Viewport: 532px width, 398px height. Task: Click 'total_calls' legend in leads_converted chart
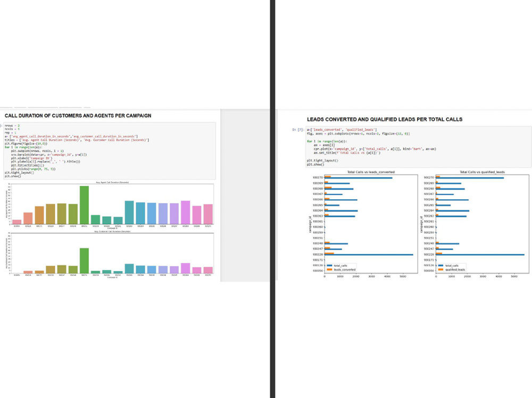[340, 266]
